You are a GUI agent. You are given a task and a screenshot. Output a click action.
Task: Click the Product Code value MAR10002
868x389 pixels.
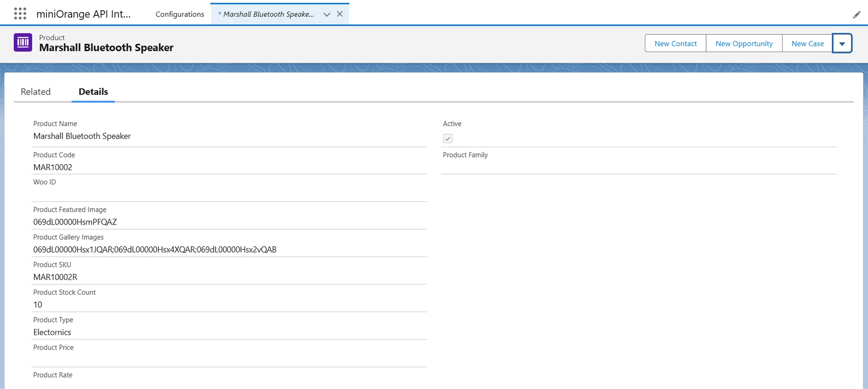[x=53, y=167]
